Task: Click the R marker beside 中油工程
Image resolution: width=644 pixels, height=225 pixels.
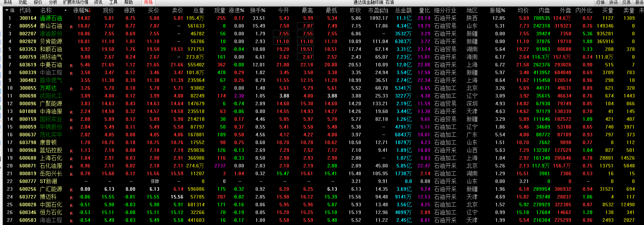Action: click(x=71, y=73)
